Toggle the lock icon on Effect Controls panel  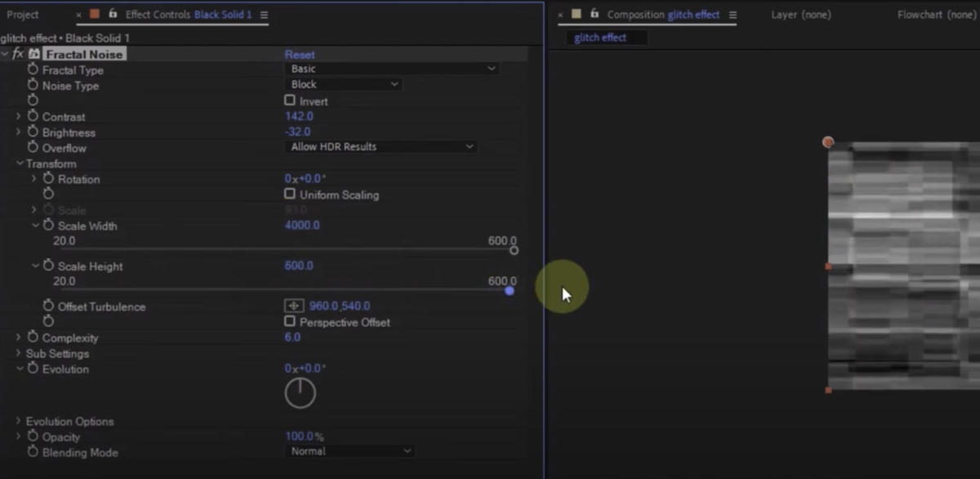click(113, 14)
